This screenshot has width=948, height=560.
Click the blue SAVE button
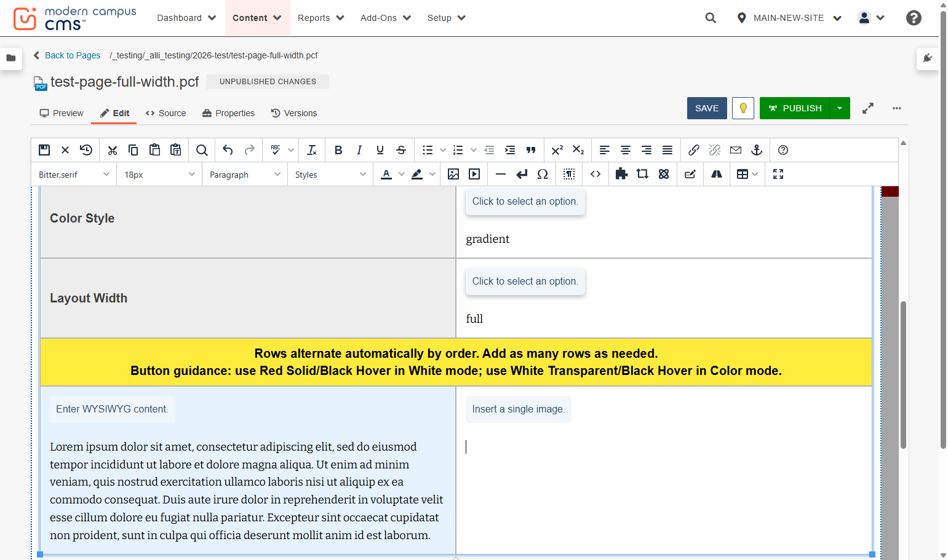coord(707,108)
